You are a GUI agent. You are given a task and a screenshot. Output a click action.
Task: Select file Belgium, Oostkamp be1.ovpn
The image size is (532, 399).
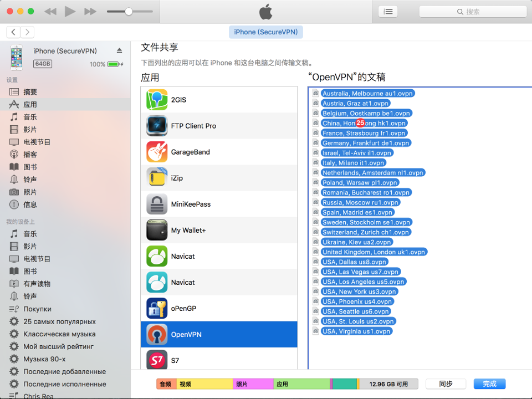click(366, 113)
